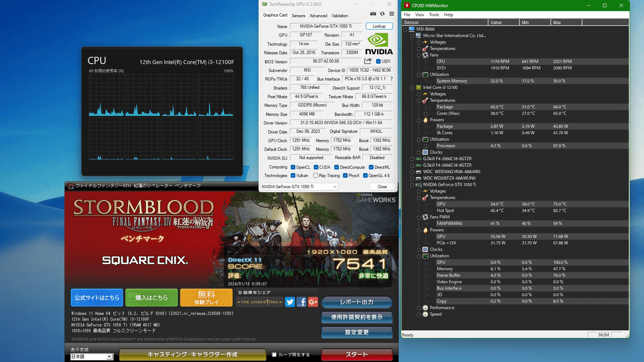Share result via Twitter icon
Screen dimensions: 644x362
(290, 302)
